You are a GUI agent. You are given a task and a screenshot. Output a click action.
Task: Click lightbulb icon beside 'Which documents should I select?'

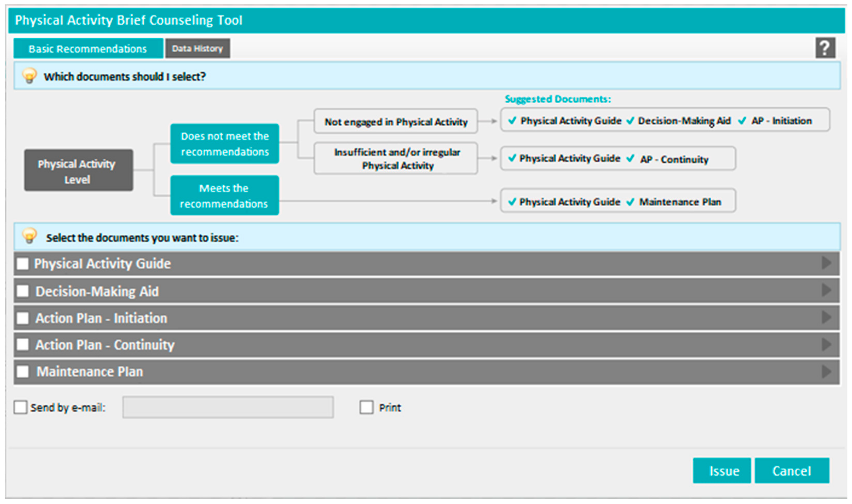click(29, 76)
